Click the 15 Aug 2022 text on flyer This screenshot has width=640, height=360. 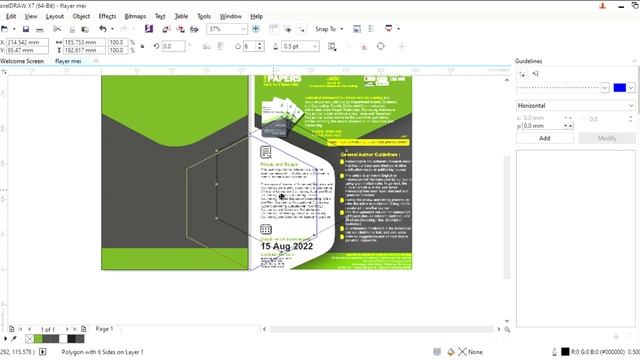tap(287, 246)
